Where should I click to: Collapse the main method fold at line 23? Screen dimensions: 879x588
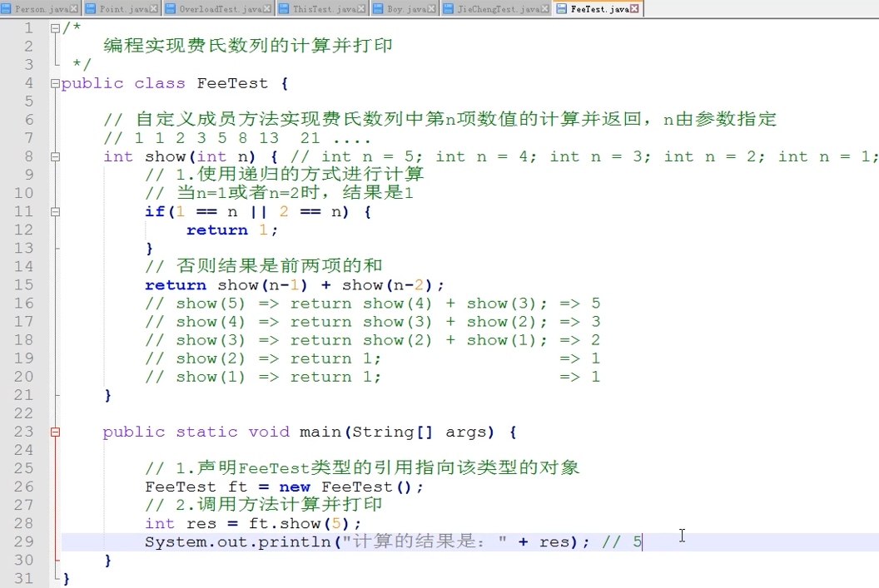pos(55,432)
